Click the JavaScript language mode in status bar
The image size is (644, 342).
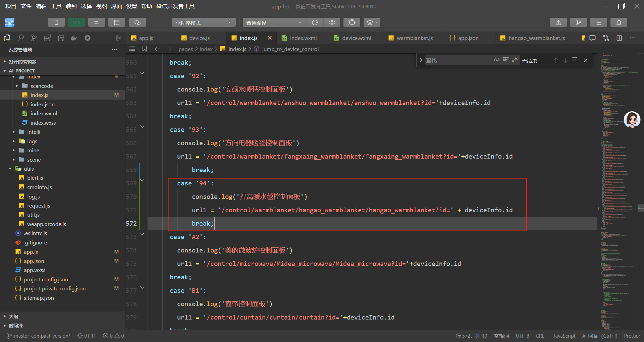(x=564, y=336)
